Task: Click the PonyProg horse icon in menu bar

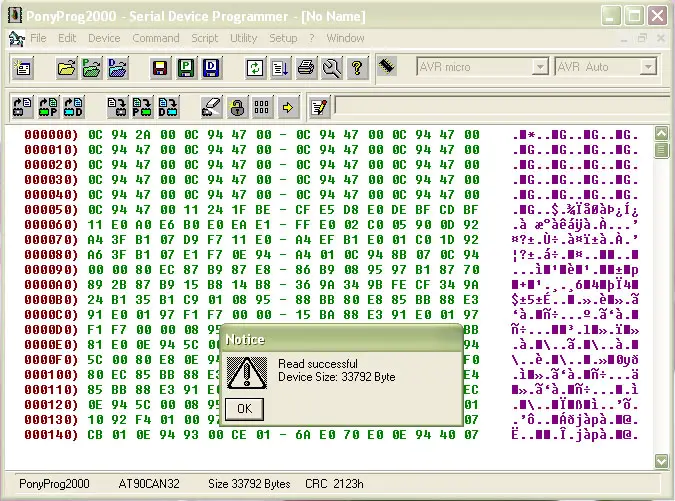Action: coord(16,39)
